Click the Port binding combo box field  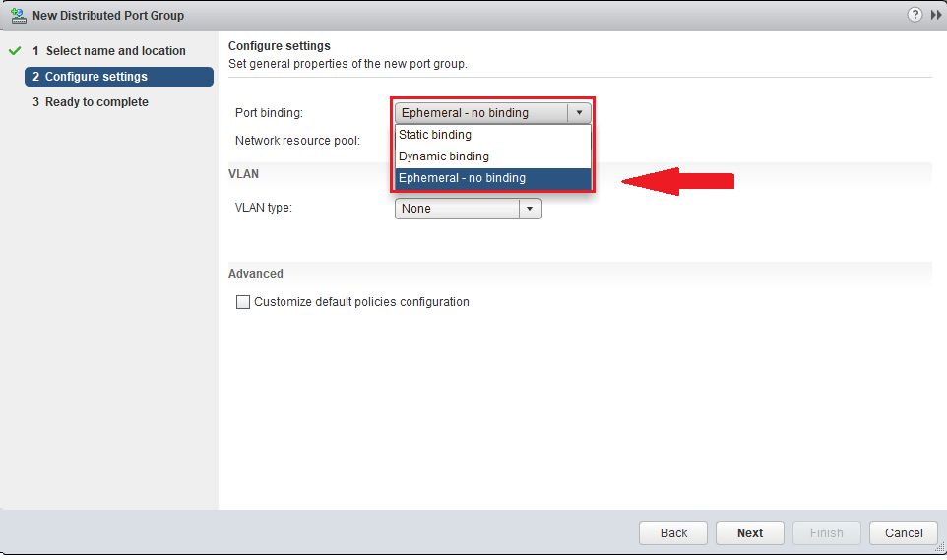point(480,113)
